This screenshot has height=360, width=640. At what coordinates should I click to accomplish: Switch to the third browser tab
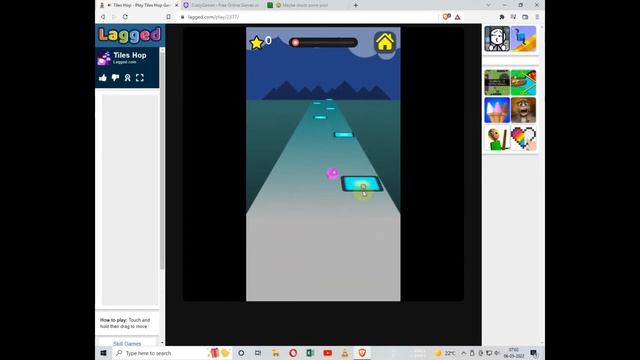[305, 5]
